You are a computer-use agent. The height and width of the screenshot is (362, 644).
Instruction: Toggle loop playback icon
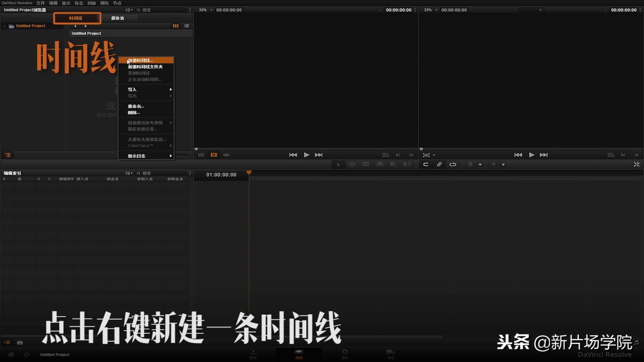(x=453, y=164)
